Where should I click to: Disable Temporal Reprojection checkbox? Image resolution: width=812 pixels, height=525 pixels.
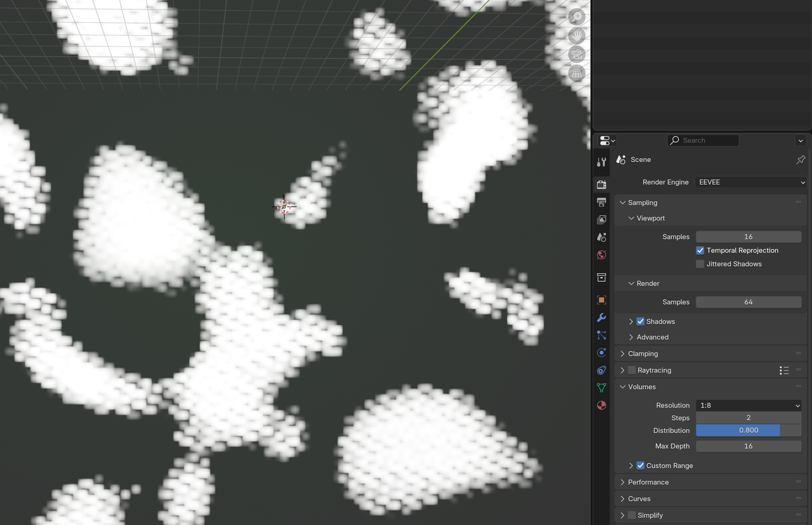(700, 251)
